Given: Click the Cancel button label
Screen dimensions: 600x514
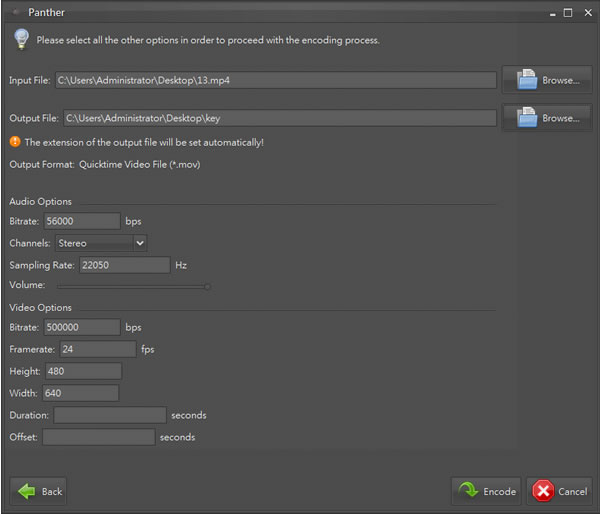Looking at the screenshot, I should coord(572,491).
